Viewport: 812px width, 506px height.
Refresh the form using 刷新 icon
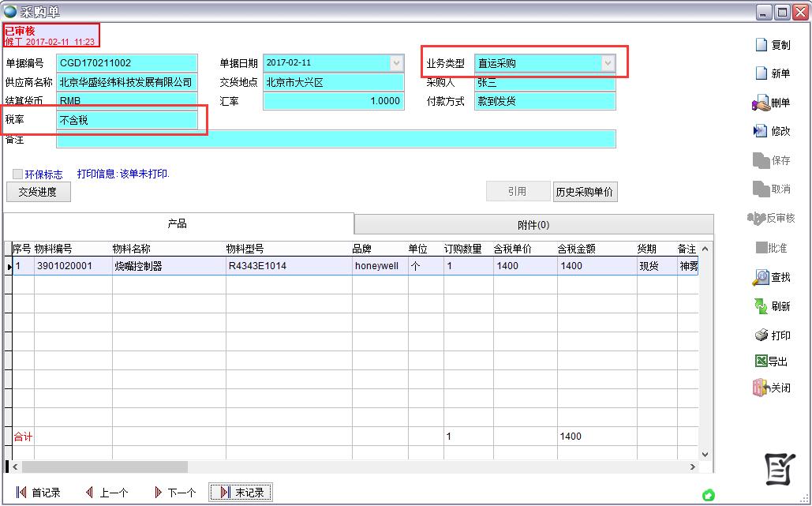point(761,306)
